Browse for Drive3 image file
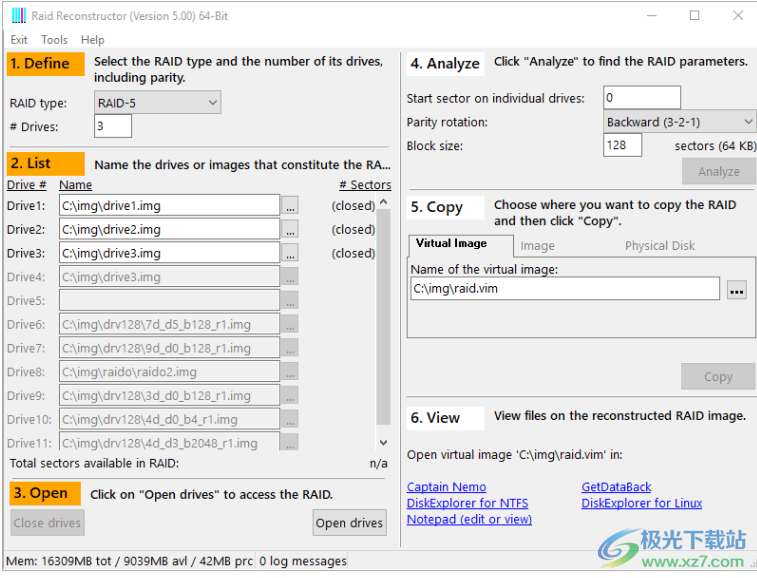This screenshot has height=578, width=757. click(290, 253)
